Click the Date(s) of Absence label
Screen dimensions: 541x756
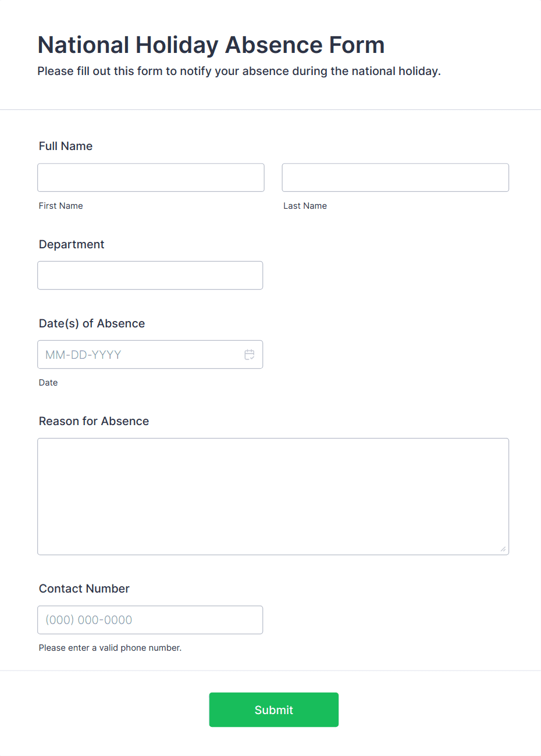click(x=91, y=323)
